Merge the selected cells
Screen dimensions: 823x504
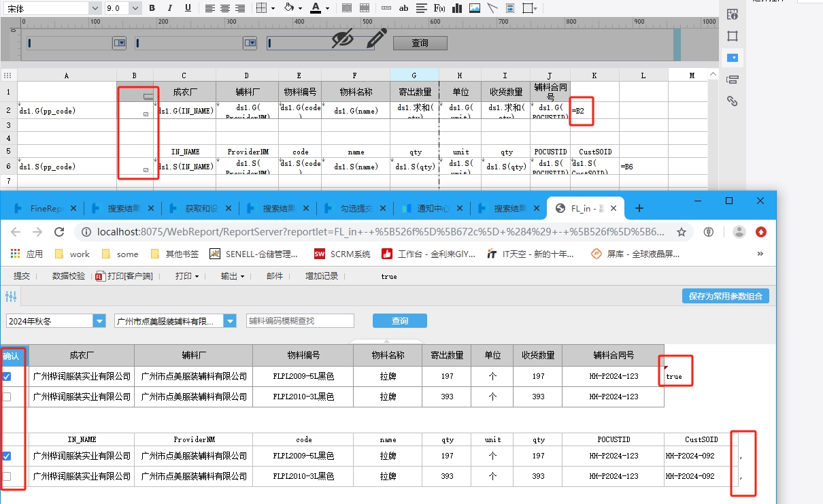347,8
